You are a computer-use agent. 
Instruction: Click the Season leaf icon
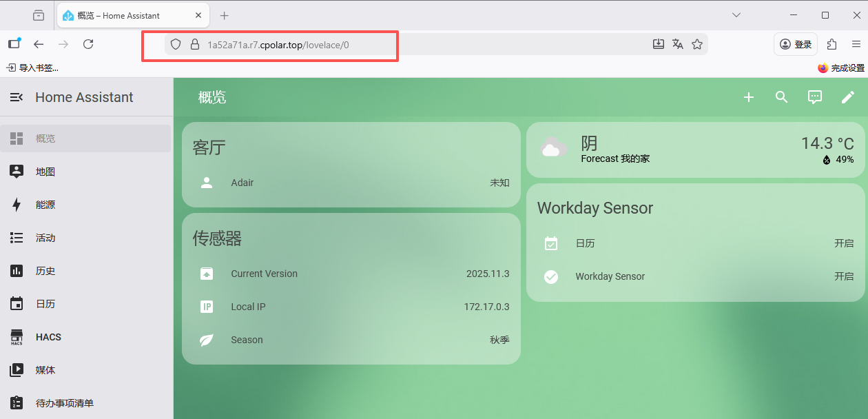point(207,340)
